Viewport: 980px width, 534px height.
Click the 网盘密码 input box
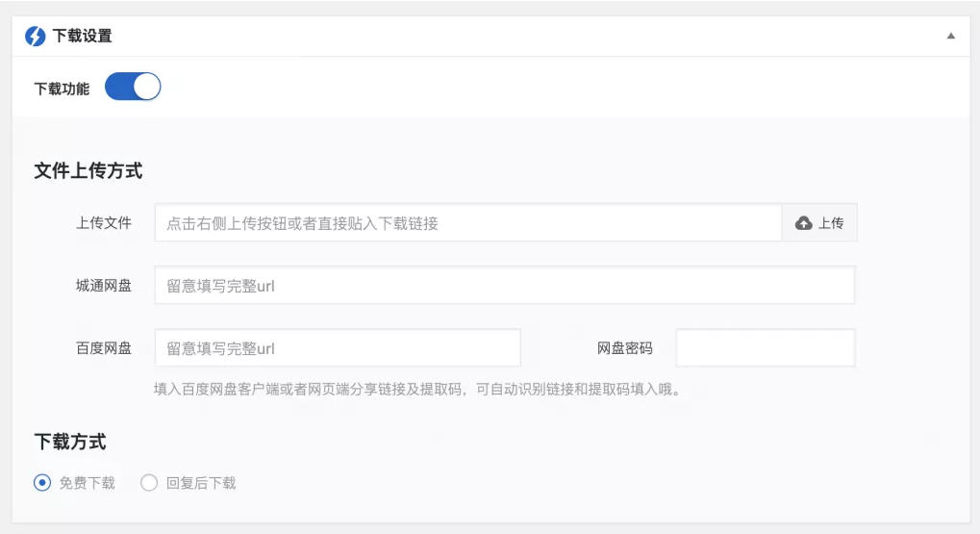(765, 347)
